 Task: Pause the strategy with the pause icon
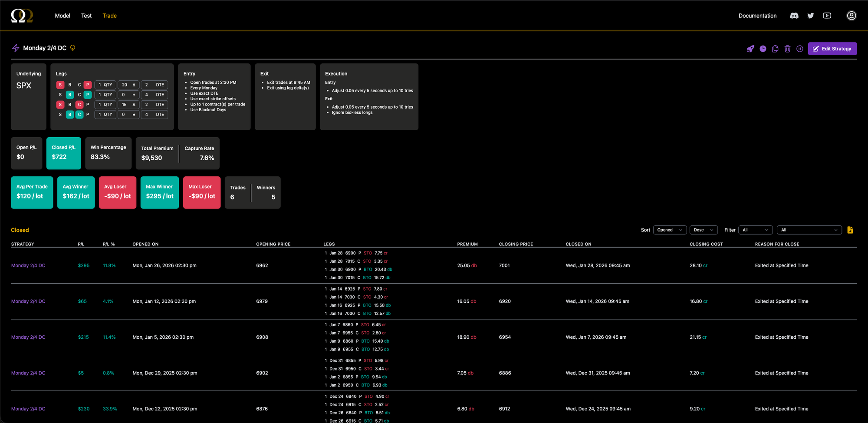coord(799,49)
